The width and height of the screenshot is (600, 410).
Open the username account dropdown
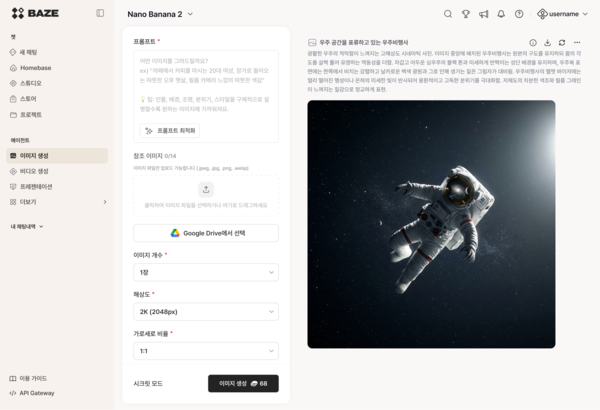pyautogui.click(x=562, y=14)
